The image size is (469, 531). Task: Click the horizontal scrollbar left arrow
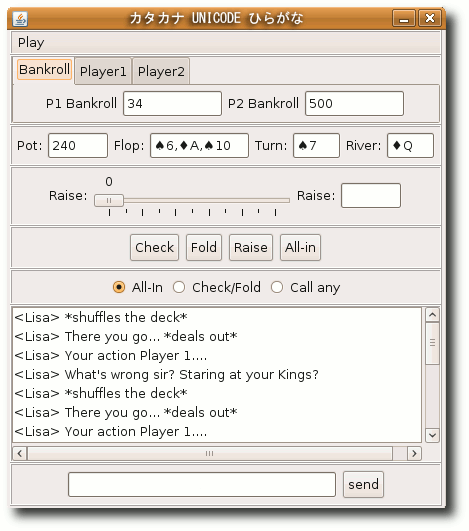click(20, 453)
